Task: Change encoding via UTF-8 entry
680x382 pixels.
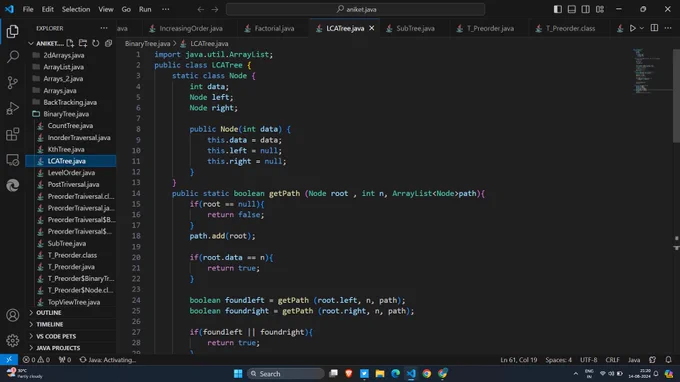Action: tap(588, 360)
